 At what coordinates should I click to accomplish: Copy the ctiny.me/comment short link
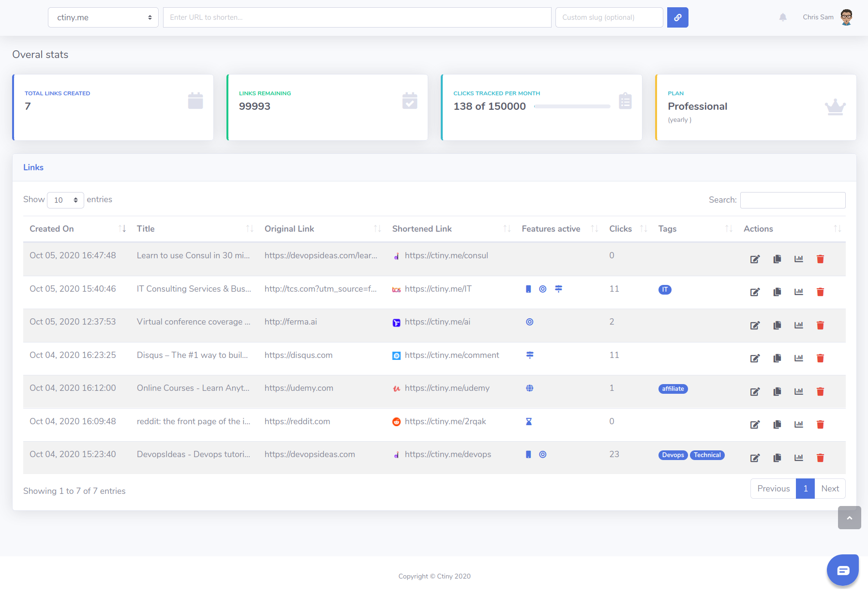[777, 358]
